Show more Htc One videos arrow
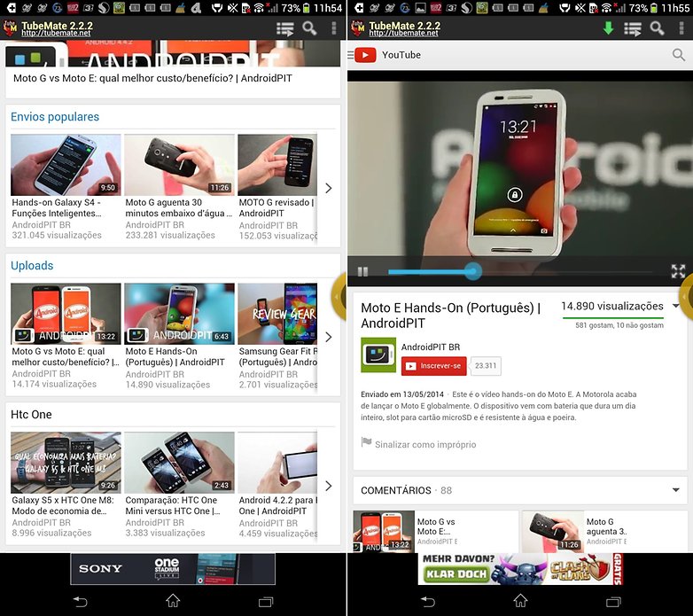Screen dimensions: 693x616 pyautogui.click(x=329, y=486)
